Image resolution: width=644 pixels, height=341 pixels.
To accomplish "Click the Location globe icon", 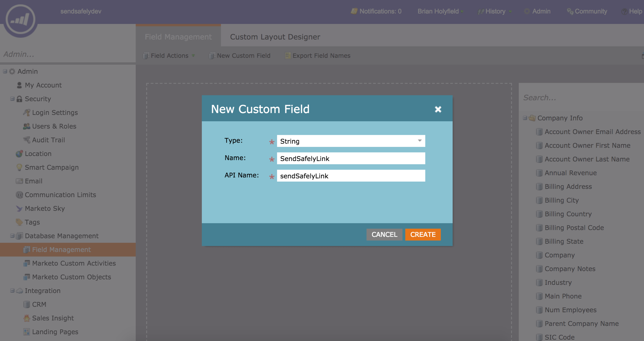I will point(19,154).
